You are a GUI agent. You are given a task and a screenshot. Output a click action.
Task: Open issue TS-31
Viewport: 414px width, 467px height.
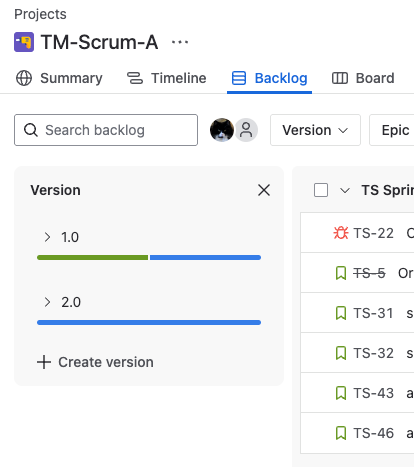coord(373,313)
